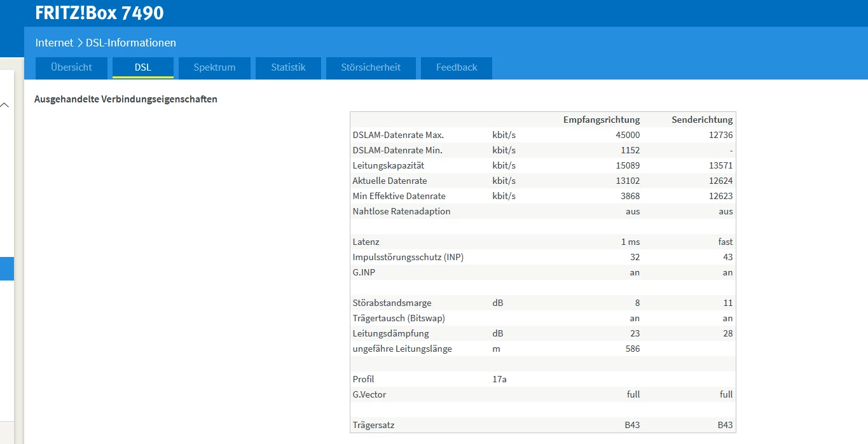Click the ungefähre Leitungslänge value 586
Image resolution: width=868 pixels, height=444 pixels.
[631, 349]
